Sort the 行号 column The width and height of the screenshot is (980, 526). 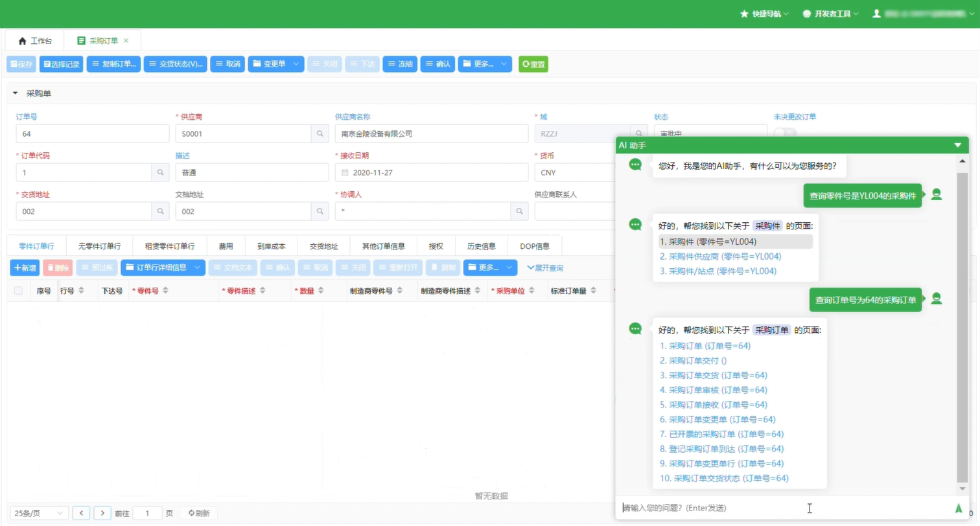click(x=81, y=292)
